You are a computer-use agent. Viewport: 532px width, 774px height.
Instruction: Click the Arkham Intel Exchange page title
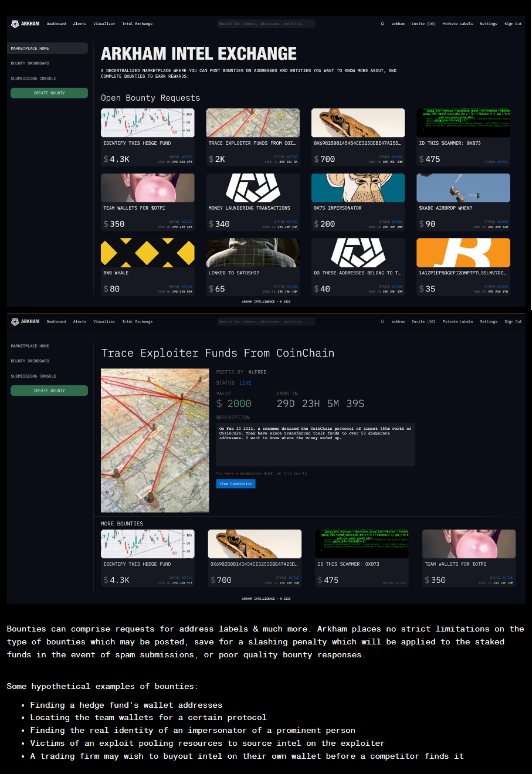pos(199,54)
